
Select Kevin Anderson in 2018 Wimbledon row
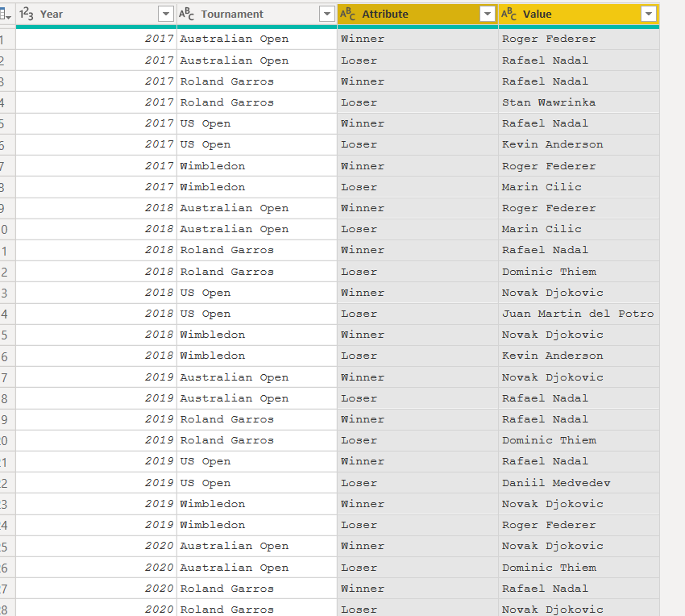point(579,356)
